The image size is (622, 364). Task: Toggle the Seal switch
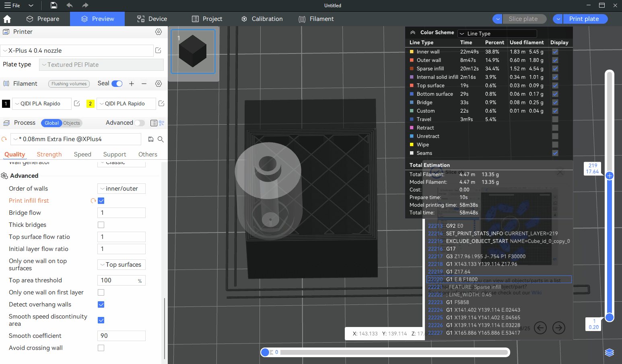coord(117,84)
